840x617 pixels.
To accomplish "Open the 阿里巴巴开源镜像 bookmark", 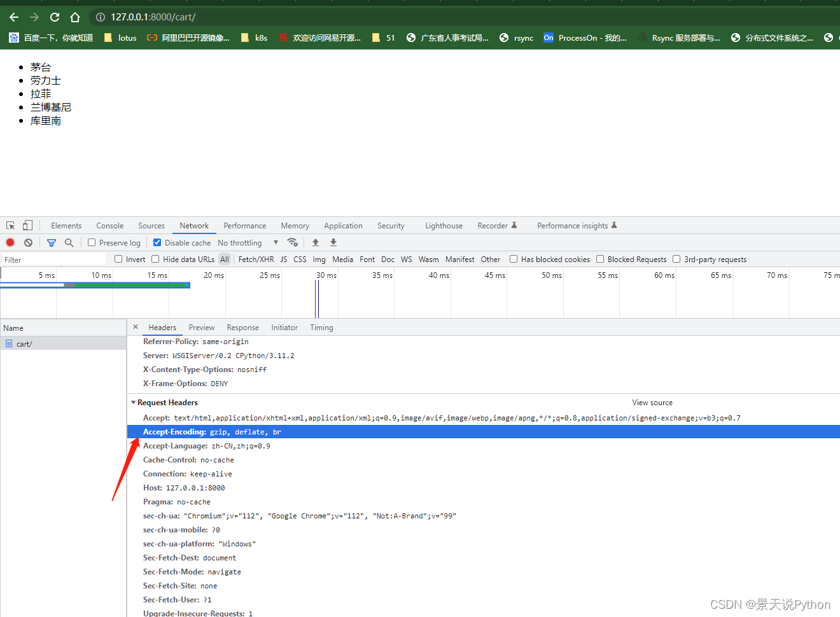I will point(188,38).
